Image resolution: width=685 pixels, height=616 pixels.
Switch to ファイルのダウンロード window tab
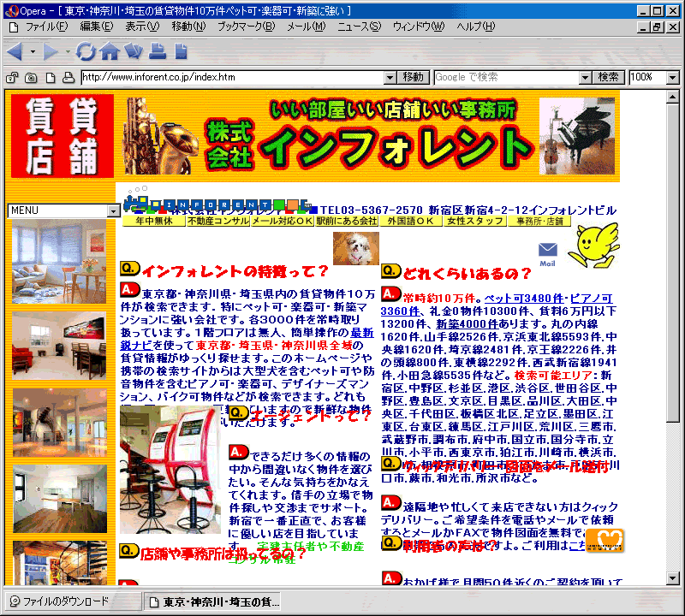point(73,601)
